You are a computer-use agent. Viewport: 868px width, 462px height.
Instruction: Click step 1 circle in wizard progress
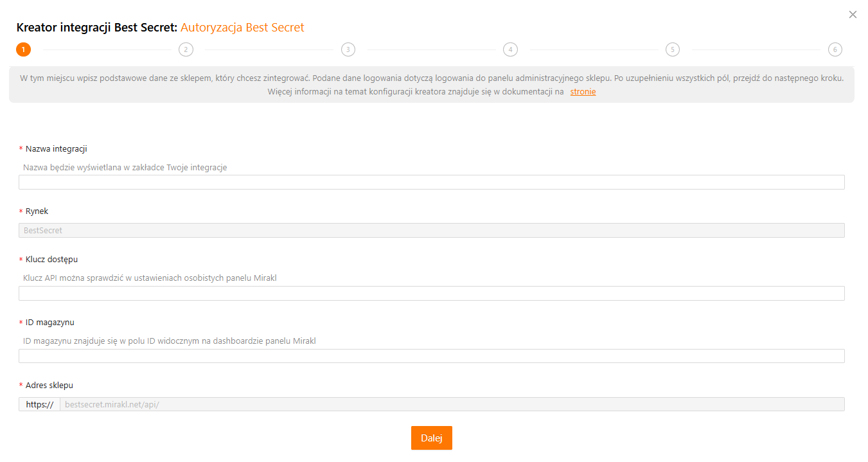[x=23, y=49]
